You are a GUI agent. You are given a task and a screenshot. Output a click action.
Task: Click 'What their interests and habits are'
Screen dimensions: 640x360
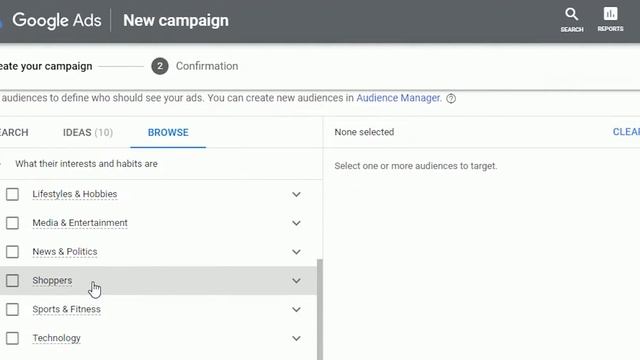pos(87,164)
